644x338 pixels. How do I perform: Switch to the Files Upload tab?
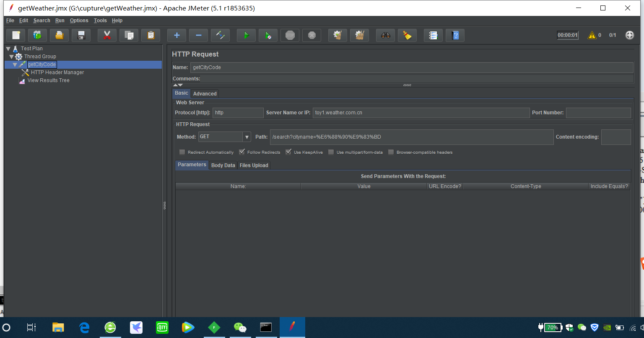click(x=254, y=165)
